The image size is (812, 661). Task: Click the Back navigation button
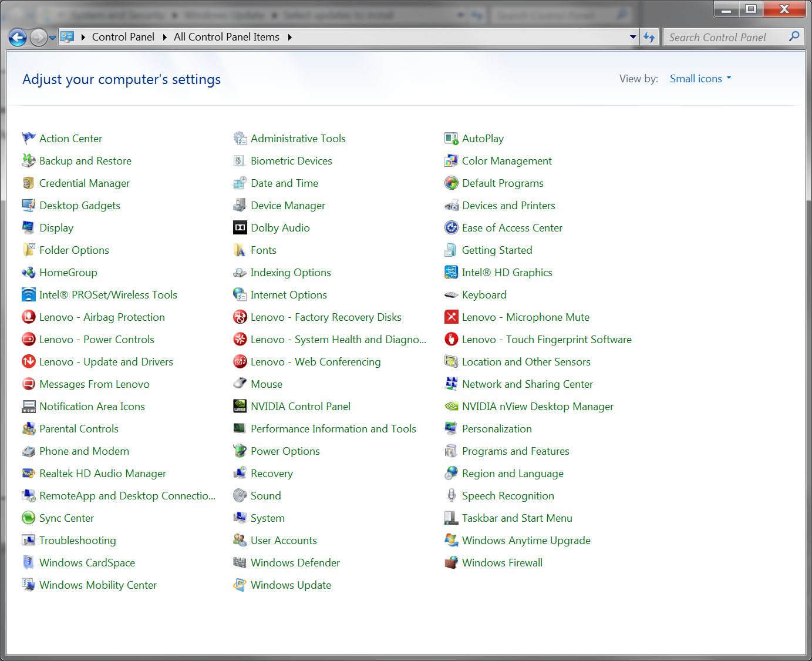coord(18,38)
